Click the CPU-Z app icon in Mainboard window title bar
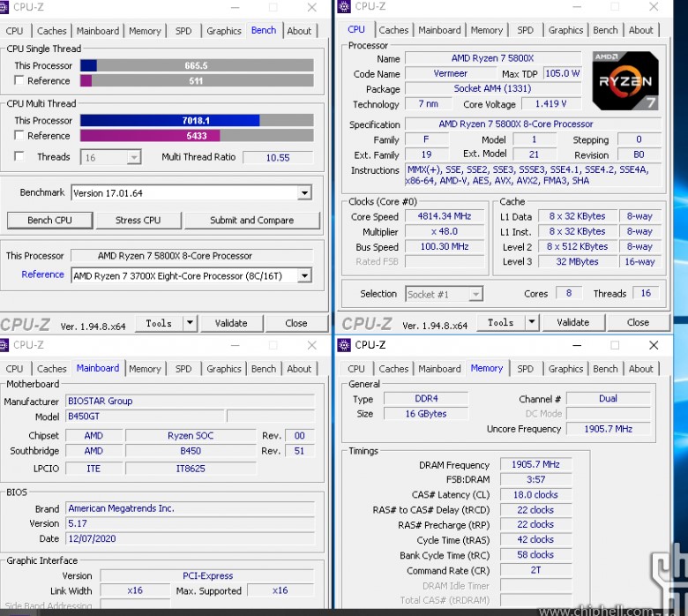 (x=4, y=345)
